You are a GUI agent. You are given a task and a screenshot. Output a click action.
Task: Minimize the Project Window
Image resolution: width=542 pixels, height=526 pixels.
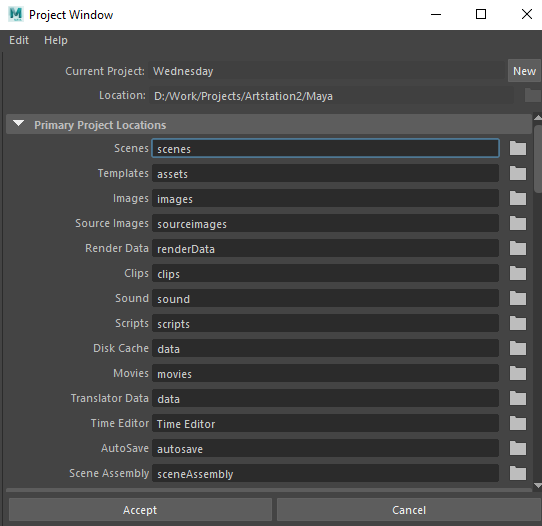(x=436, y=15)
